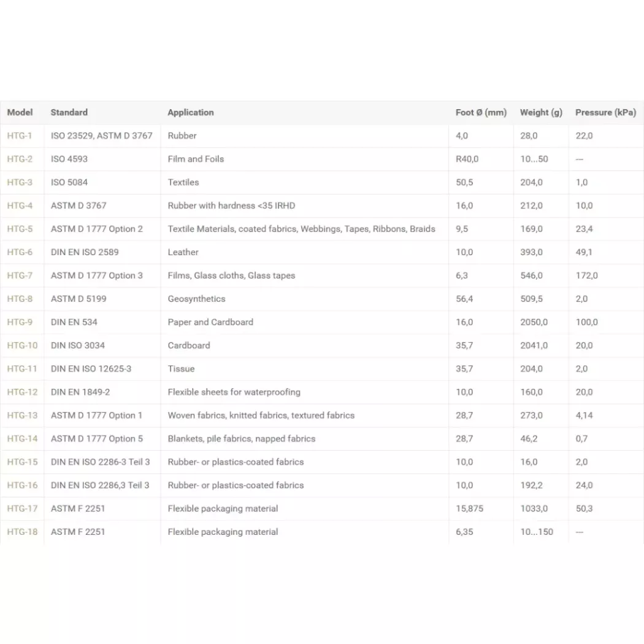Click the HTG-2 model link
This screenshot has height=644, width=644.
coord(20,159)
